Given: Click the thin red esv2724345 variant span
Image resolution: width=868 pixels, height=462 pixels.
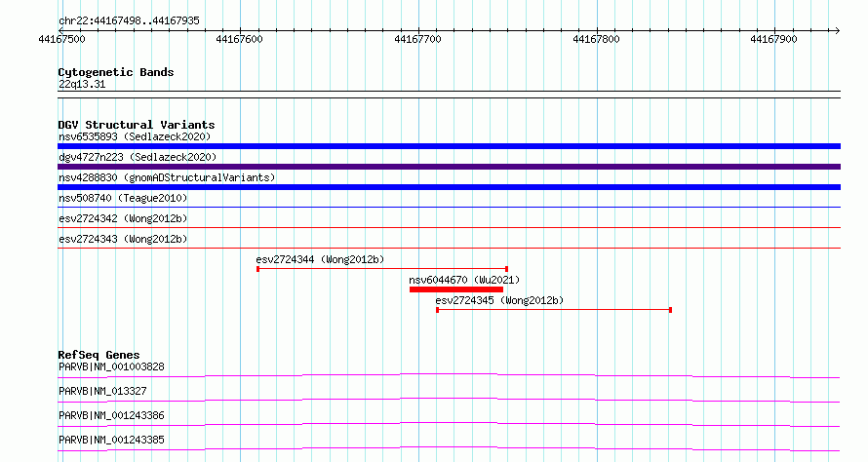Looking at the screenshot, I should [x=554, y=310].
